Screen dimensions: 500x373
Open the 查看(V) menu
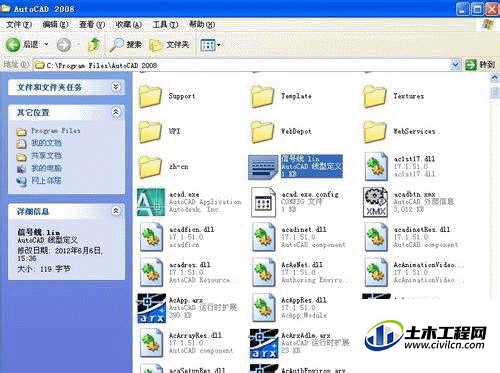click(x=92, y=25)
